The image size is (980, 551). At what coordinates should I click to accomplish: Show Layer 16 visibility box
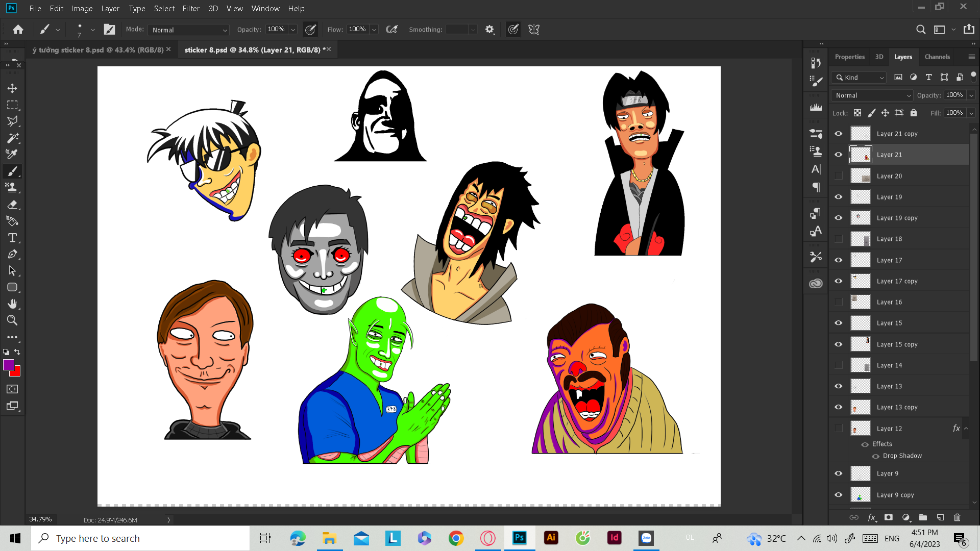click(839, 302)
